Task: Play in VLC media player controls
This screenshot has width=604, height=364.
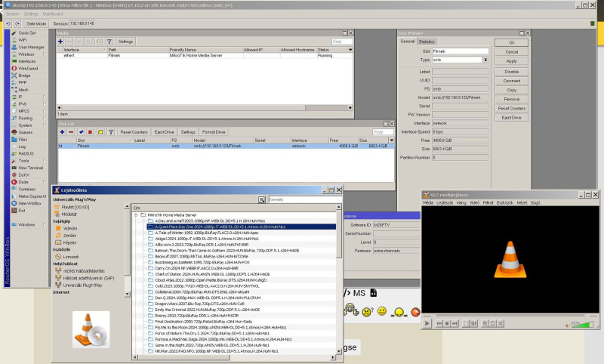Action: click(427, 323)
